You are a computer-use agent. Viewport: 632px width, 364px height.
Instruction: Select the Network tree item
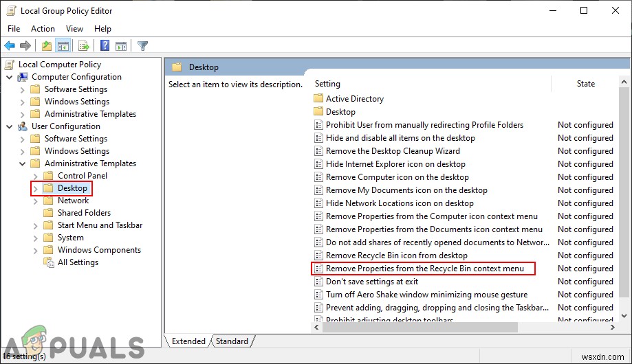pos(73,201)
